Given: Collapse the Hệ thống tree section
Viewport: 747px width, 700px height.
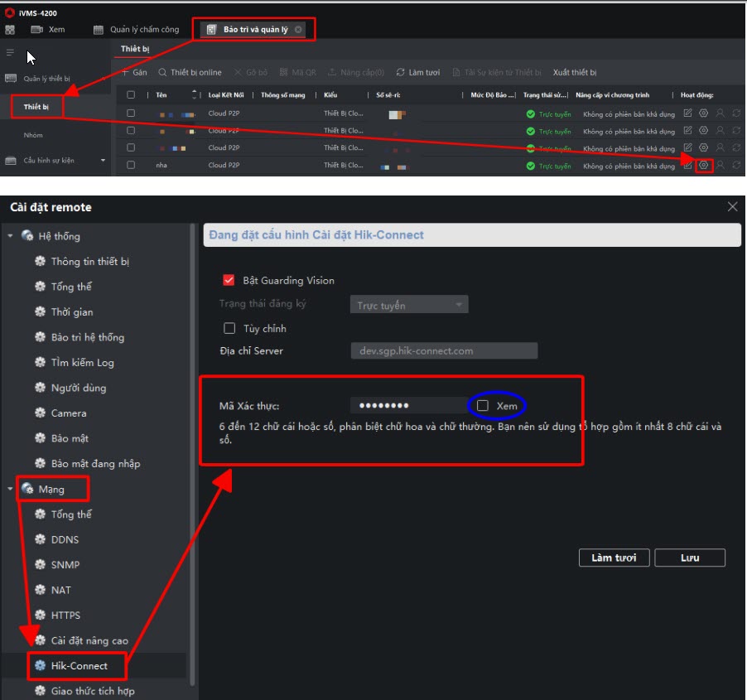Looking at the screenshot, I should pyautogui.click(x=11, y=236).
